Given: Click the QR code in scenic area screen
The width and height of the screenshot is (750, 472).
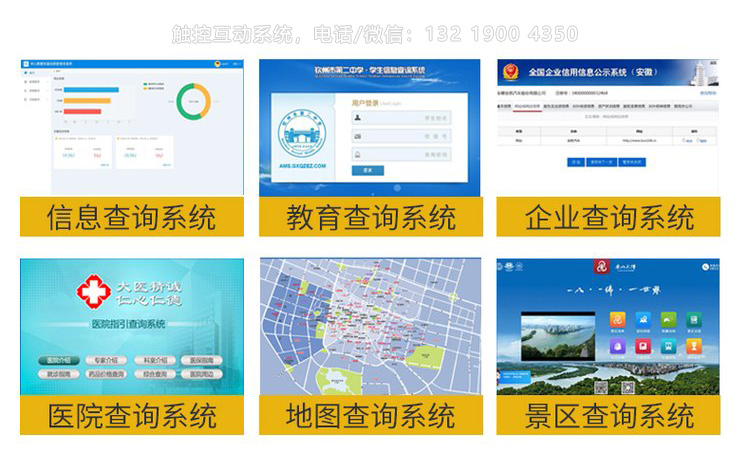Looking at the screenshot, I should (601, 388).
